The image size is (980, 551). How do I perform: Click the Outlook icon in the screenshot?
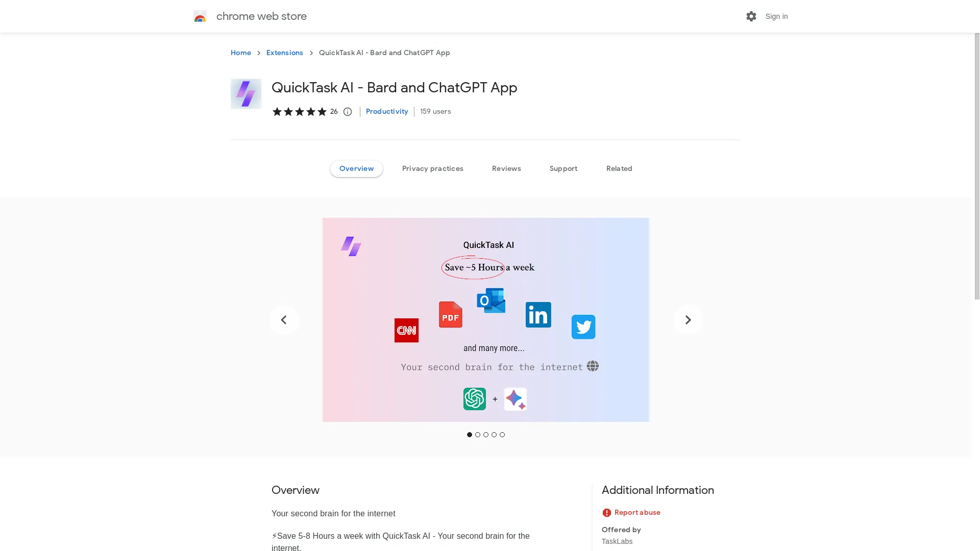pos(491,300)
